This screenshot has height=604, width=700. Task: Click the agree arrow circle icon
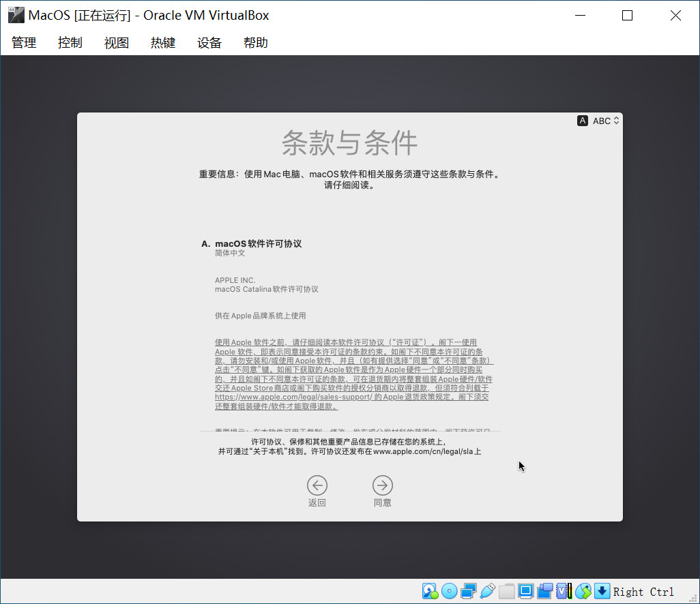click(x=383, y=485)
